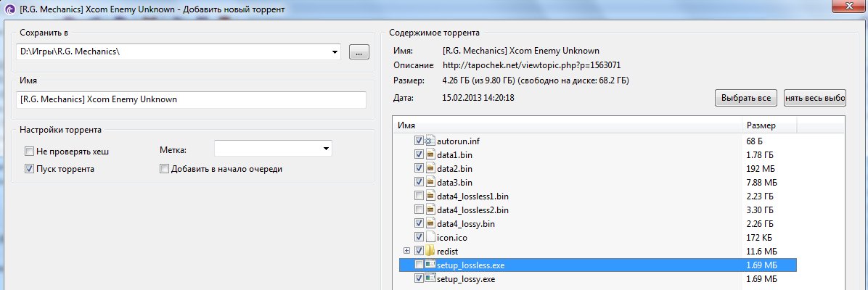Click the setup_lossless.exe program icon
The width and height of the screenshot is (868, 290).
coord(430,265)
